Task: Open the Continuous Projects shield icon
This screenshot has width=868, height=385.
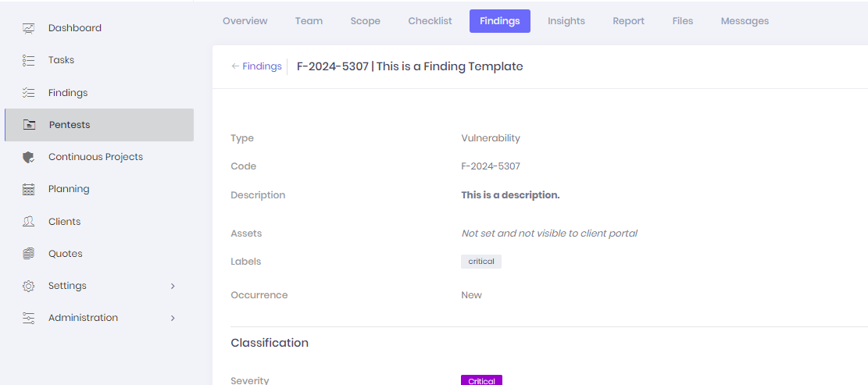Action: pos(29,157)
